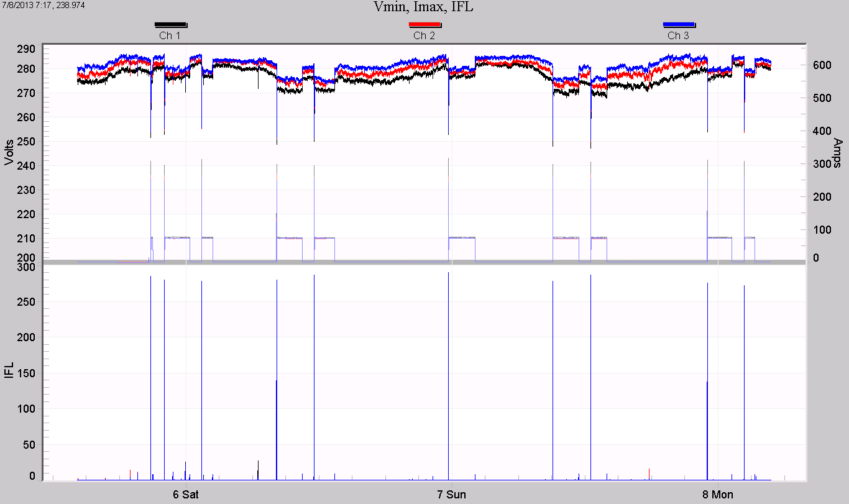Click the Volts axis label
This screenshot has height=504, width=849.
tap(9, 152)
